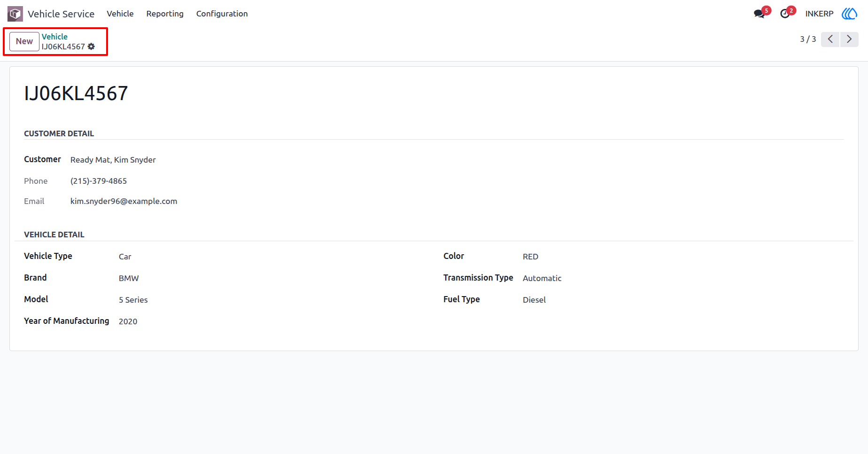868x454 pixels.
Task: Click the Fuel Type label
Action: click(462, 299)
